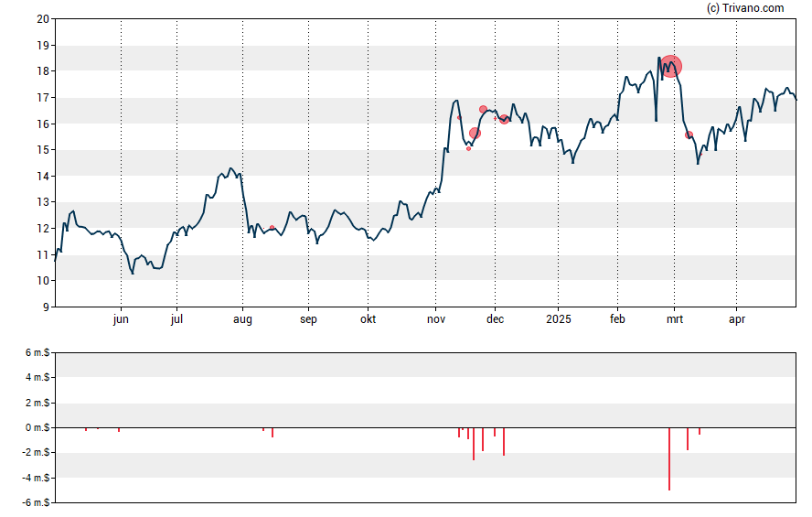The width and height of the screenshot is (812, 517).
Task: Click the price axis value '18'
Action: (x=43, y=71)
